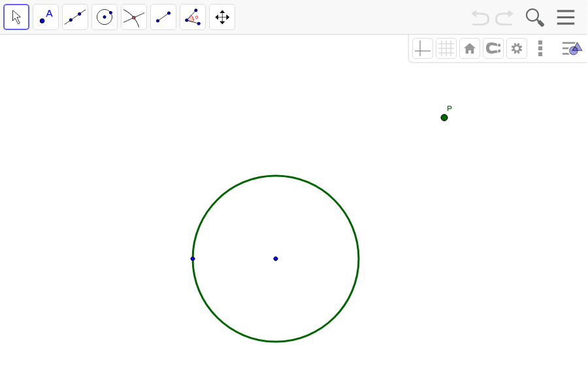Toggle the style bar button
This screenshot has height=392, width=588.
572,48
